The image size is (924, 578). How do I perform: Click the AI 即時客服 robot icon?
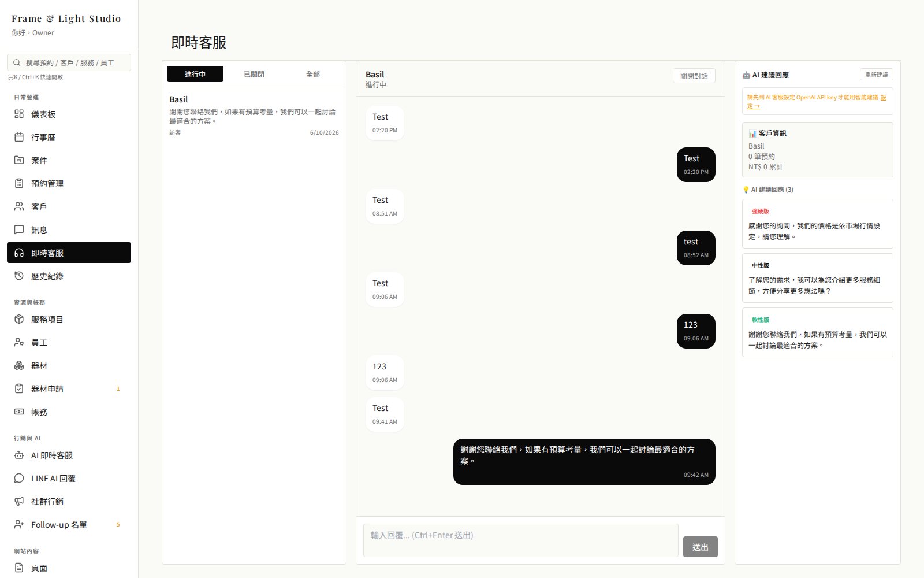coord(19,455)
